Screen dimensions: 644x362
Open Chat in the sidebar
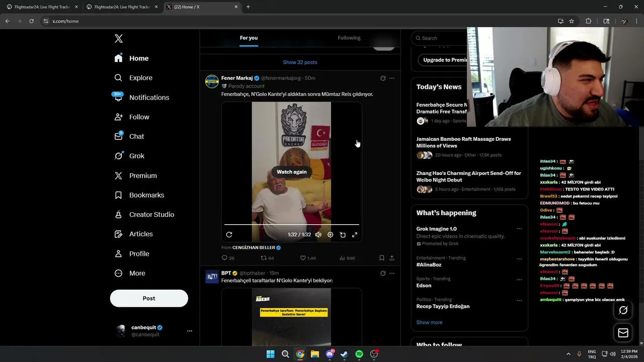[129, 136]
